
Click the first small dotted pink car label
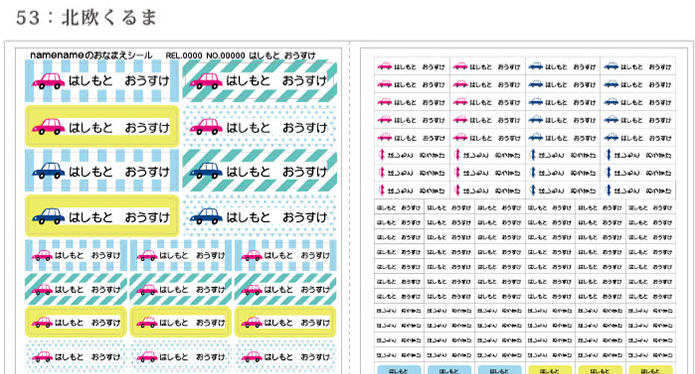[x=76, y=356]
